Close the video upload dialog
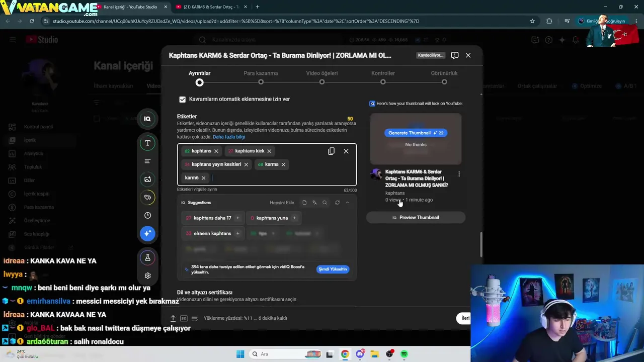 coord(468,55)
